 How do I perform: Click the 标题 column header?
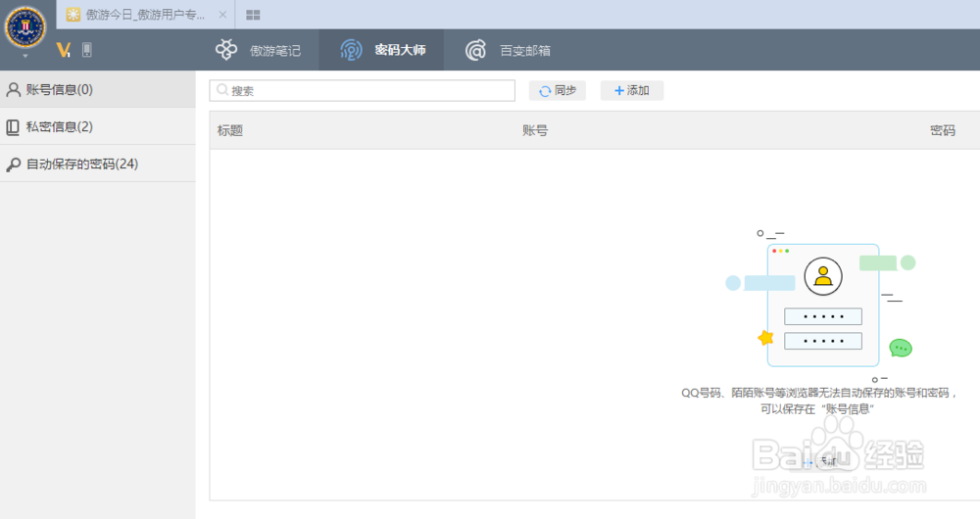click(x=230, y=130)
